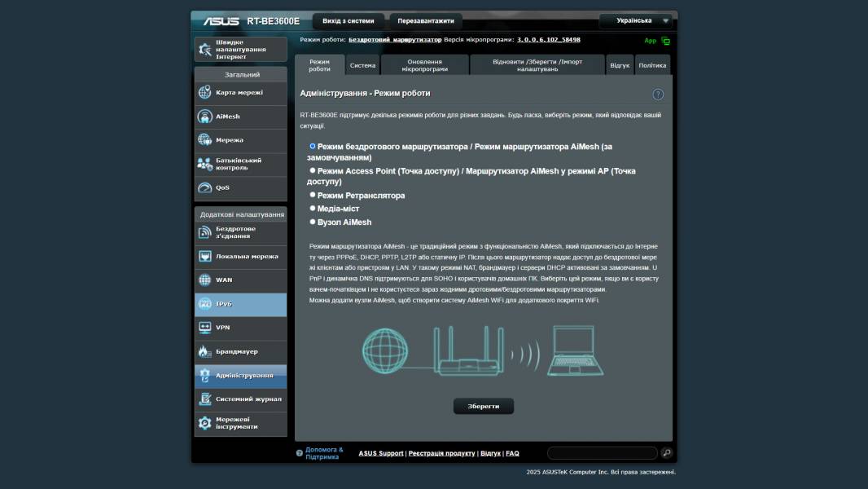
Task: Click the App text link
Action: (x=650, y=41)
